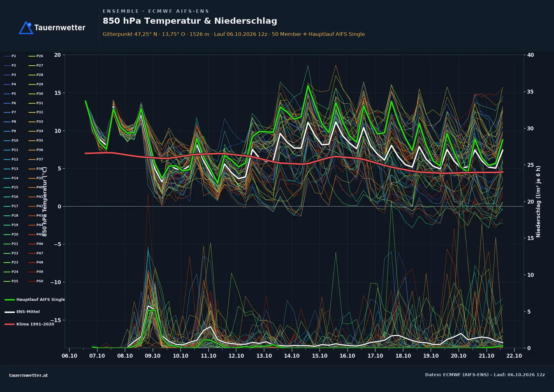This screenshot has height=392, width=554.
Task: Click the red Klima legend line swatch
Action: pyautogui.click(x=10, y=324)
